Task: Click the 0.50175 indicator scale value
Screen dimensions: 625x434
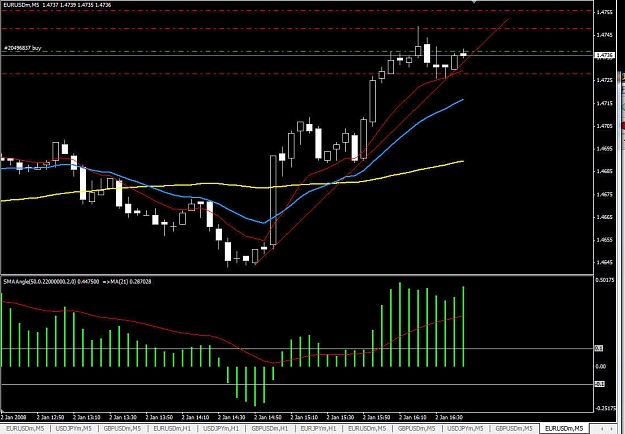Action: (x=605, y=280)
